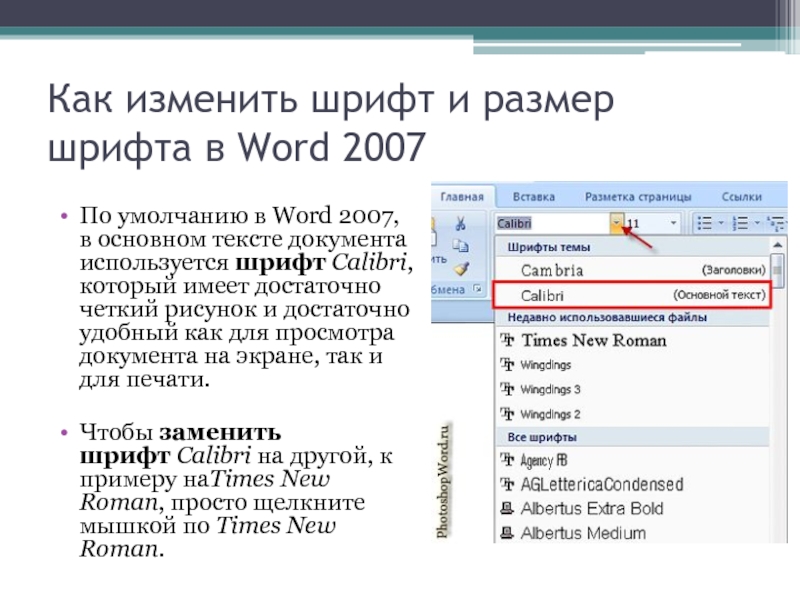Open numbered list dropdown arrow
This screenshot has width=800, height=600.
pyautogui.click(x=757, y=223)
